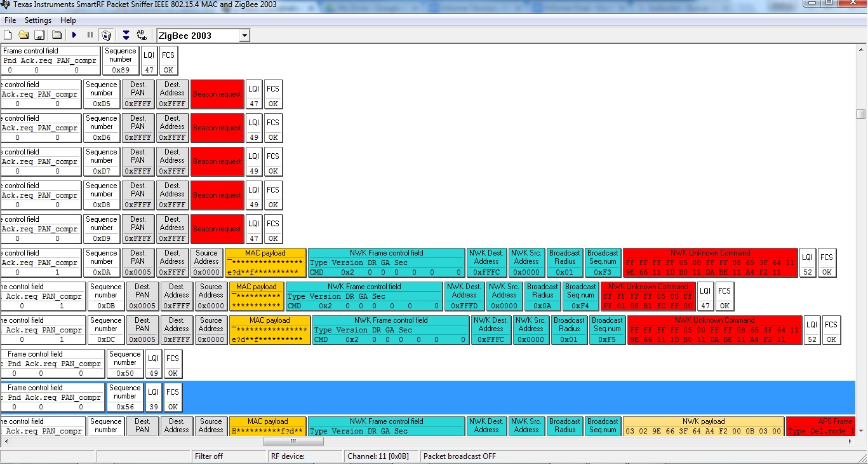Open the File menu

10,20
